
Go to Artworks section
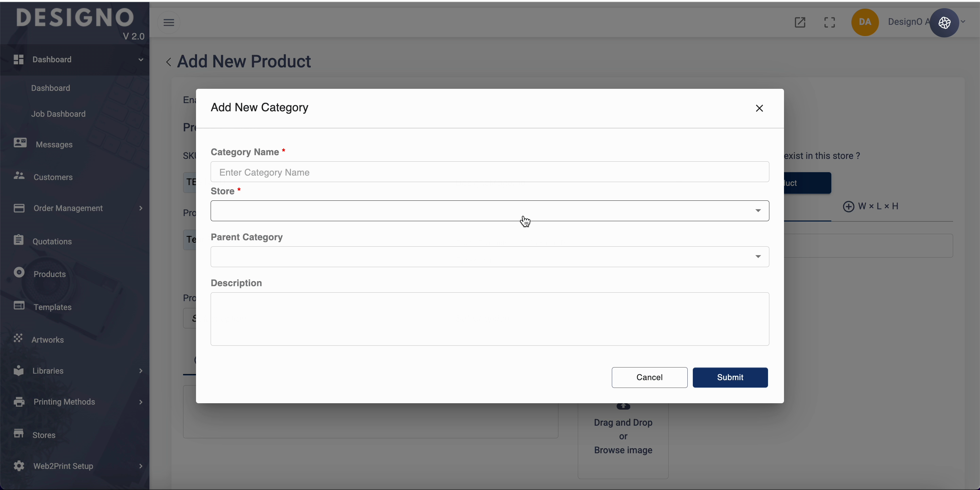(48, 340)
